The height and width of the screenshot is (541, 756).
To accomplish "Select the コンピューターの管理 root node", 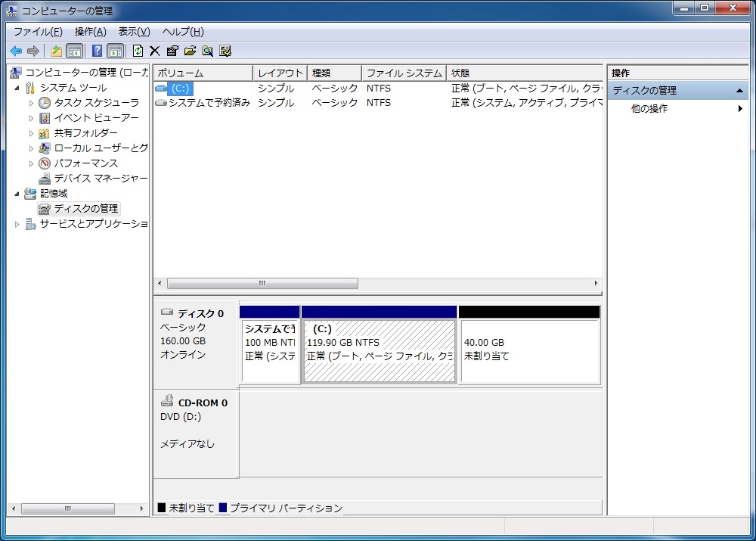I will [87, 73].
